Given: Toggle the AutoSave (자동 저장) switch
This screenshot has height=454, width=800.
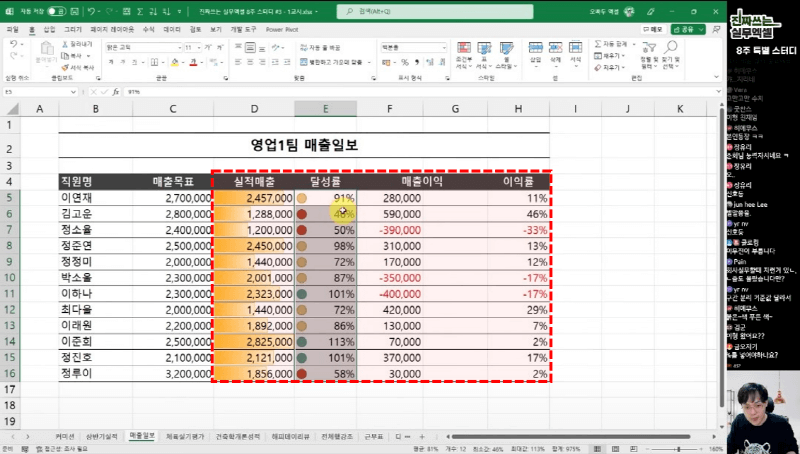Looking at the screenshot, I should [x=56, y=11].
